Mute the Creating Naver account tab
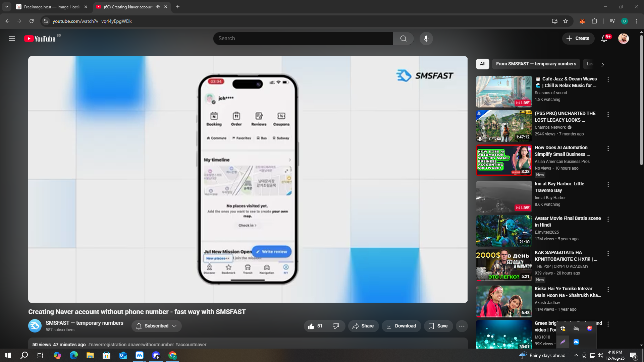 click(x=158, y=7)
